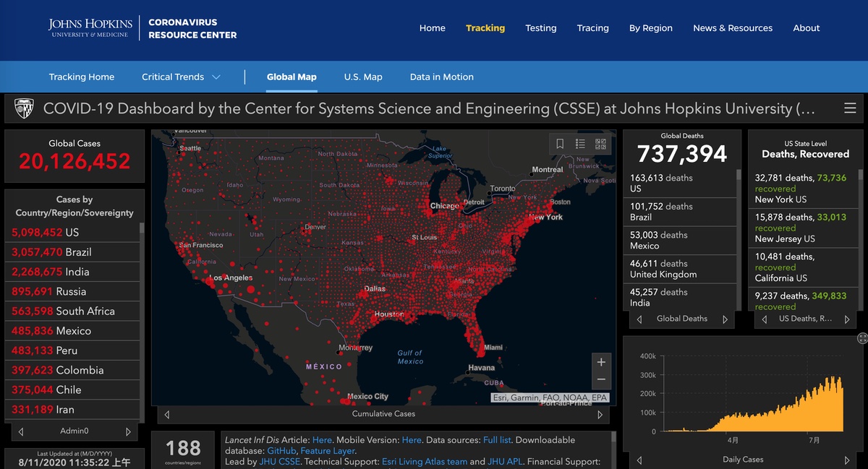The height and width of the screenshot is (469, 868).
Task: Click the Johns Hopkins University & Medicine logo
Action: pyautogui.click(x=90, y=28)
